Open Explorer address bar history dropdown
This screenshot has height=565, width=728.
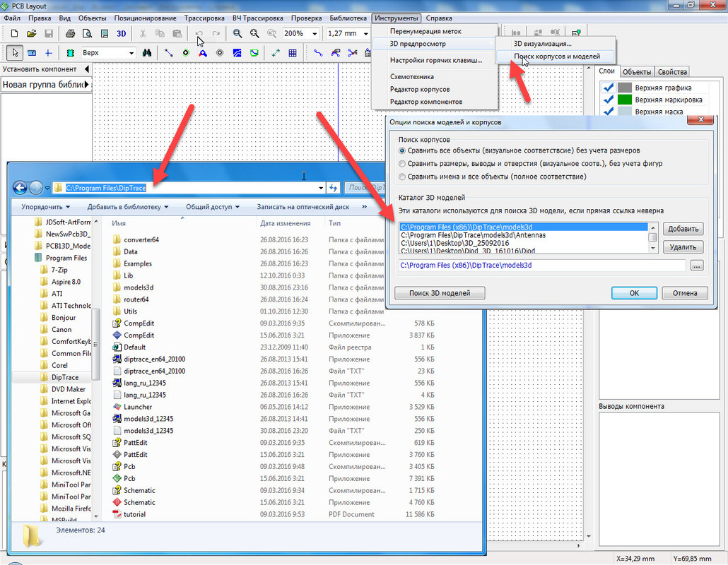[x=321, y=188]
